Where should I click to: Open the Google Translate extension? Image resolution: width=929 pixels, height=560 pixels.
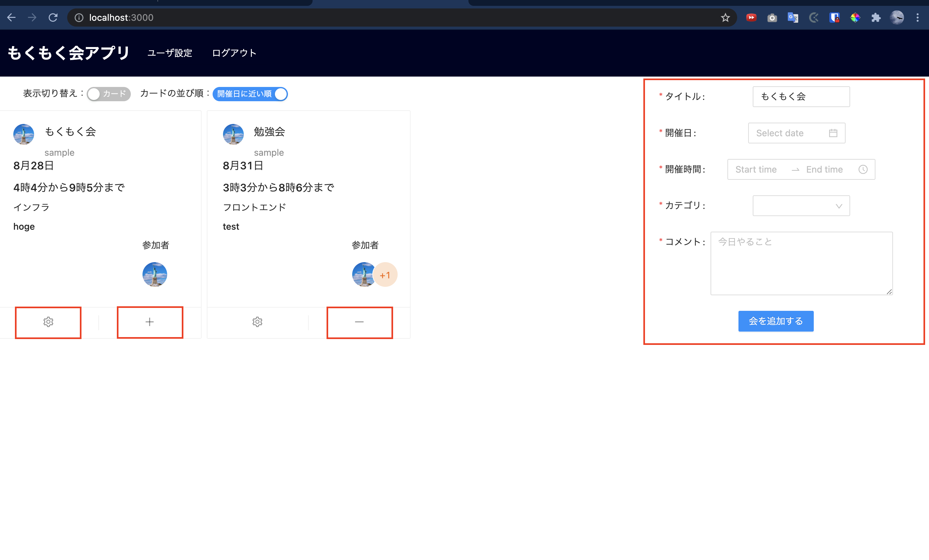[793, 18]
